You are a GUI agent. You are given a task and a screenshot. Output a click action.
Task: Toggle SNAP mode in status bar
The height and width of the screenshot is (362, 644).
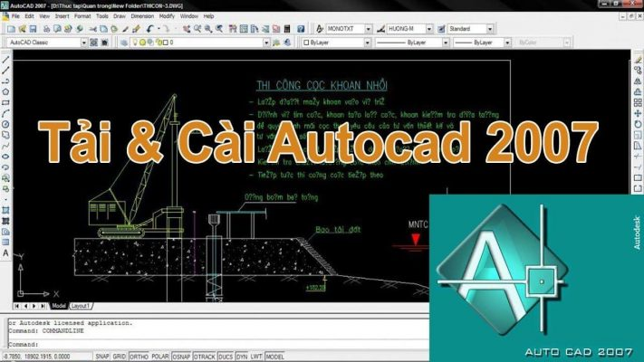click(101, 357)
